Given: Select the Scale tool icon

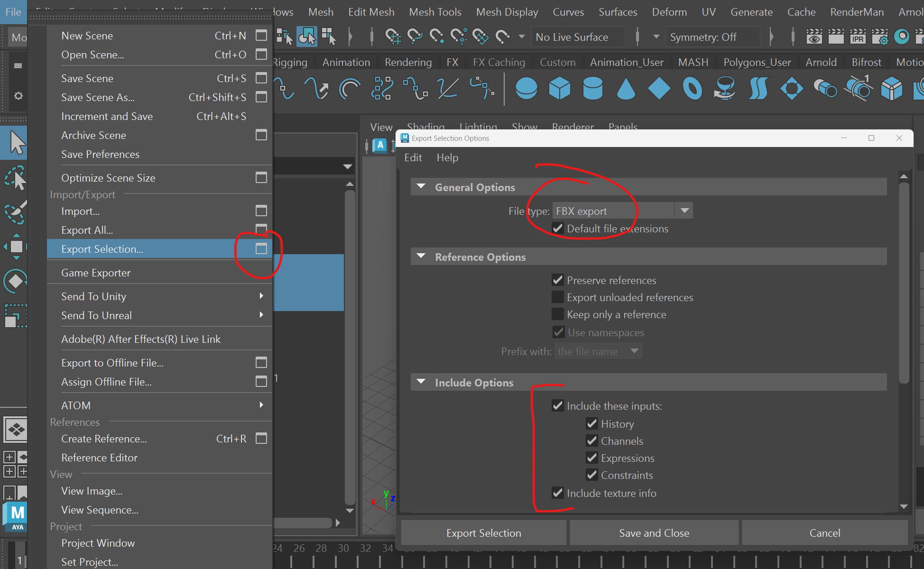Looking at the screenshot, I should pyautogui.click(x=15, y=316).
